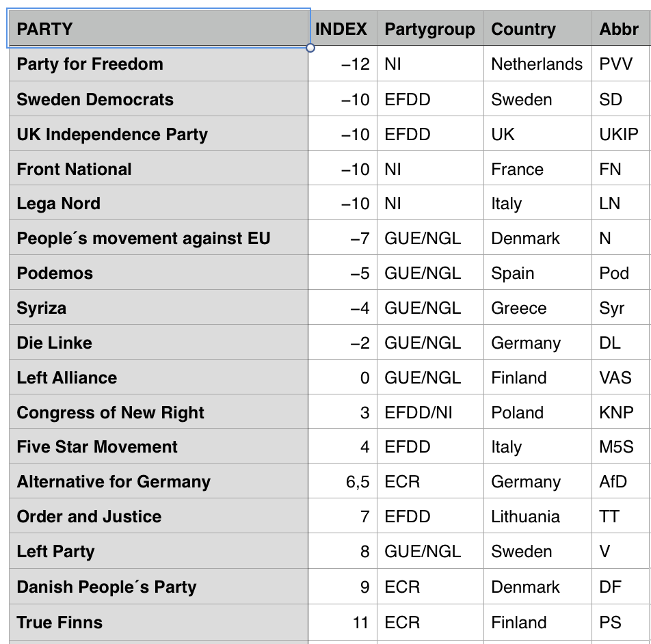Select the PARTY header cell
Image resolution: width=651 pixels, height=644 pixels.
point(158,29)
